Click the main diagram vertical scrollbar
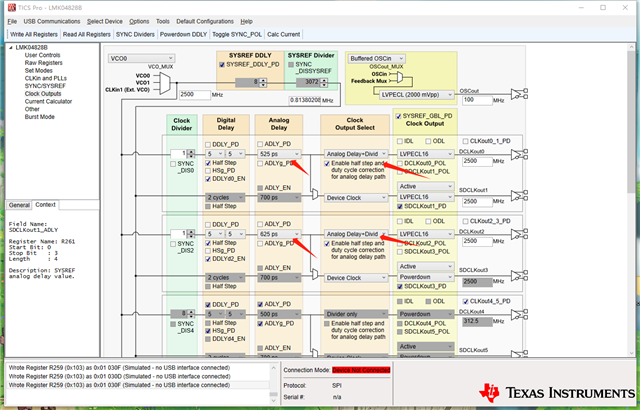This screenshot has width=640, height=410. coord(631,200)
